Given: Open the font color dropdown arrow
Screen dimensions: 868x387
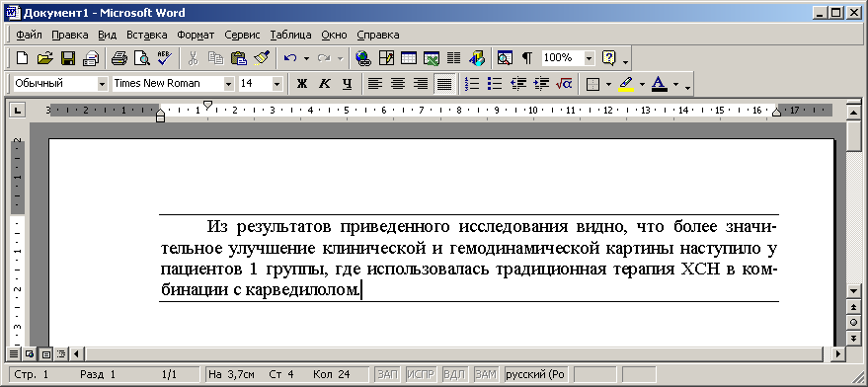Looking at the screenshot, I should pyautogui.click(x=675, y=84).
